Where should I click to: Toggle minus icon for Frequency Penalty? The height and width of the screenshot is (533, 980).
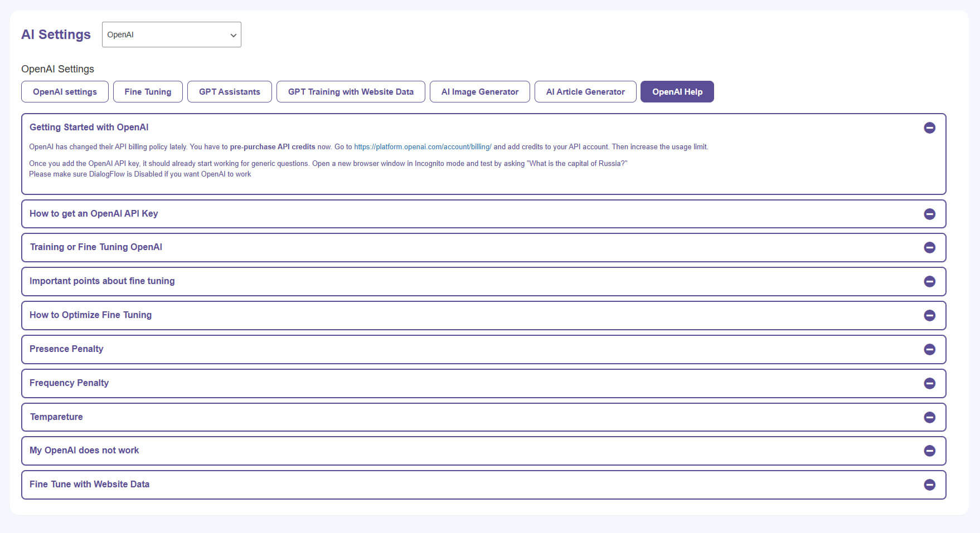tap(929, 383)
